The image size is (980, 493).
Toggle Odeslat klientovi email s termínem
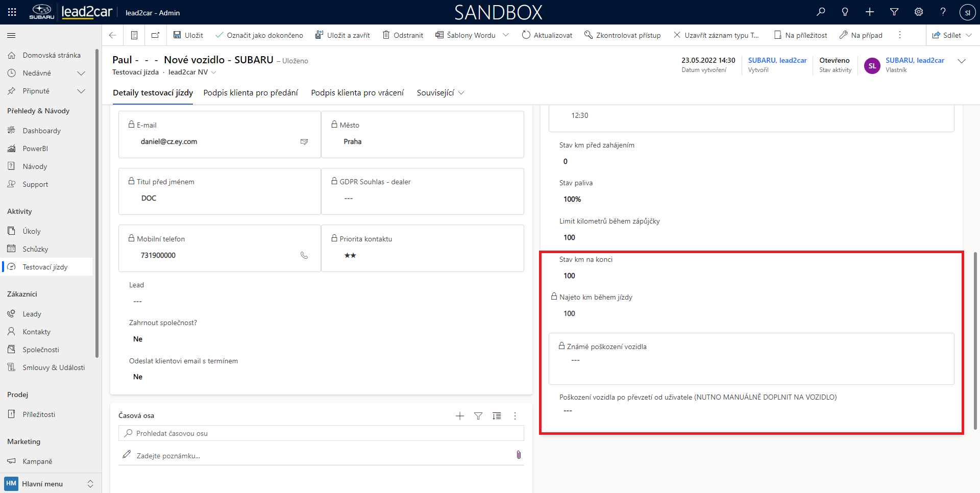[138, 377]
